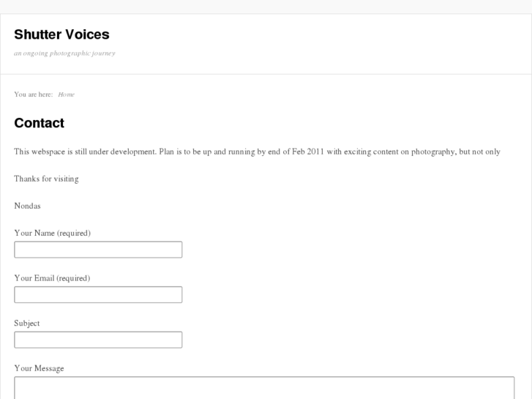The width and height of the screenshot is (532, 399).
Task: Click into the Your Email field
Action: click(98, 295)
